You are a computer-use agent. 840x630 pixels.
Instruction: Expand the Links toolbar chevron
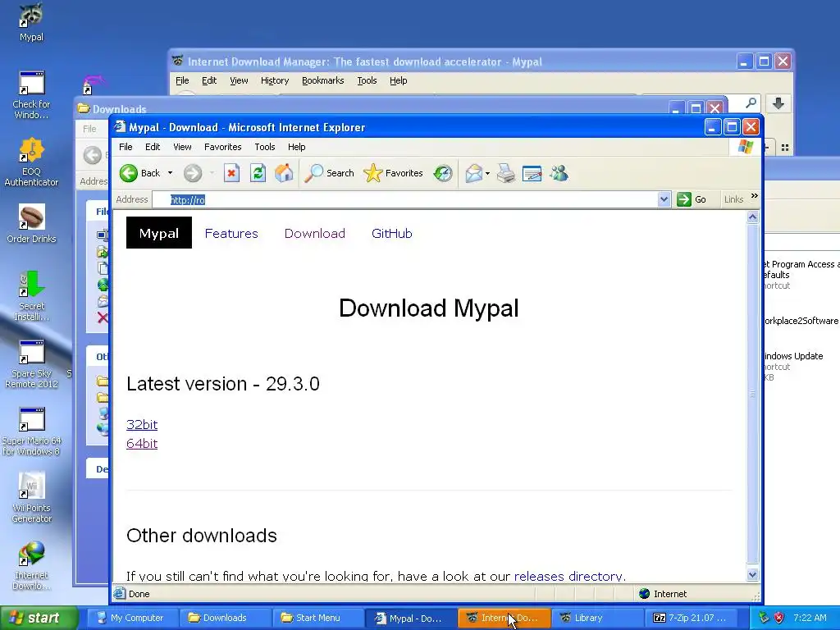tap(755, 196)
